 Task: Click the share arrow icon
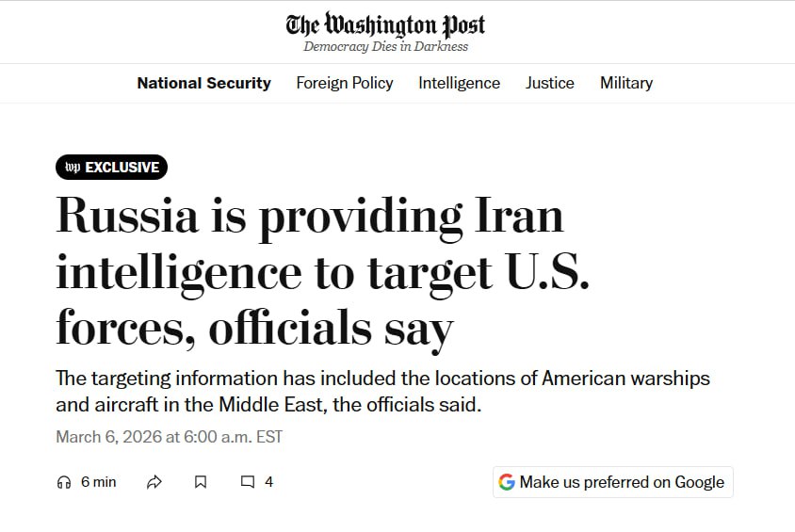click(154, 482)
